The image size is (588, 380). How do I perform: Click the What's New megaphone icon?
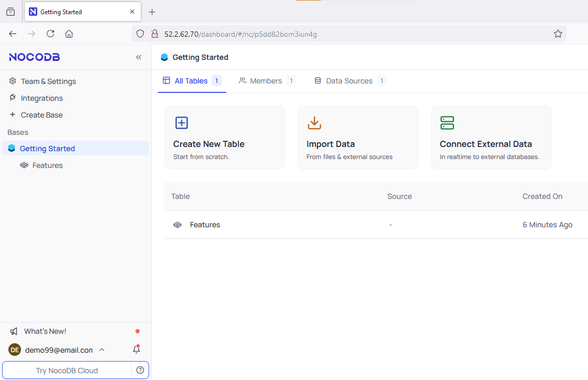point(14,331)
